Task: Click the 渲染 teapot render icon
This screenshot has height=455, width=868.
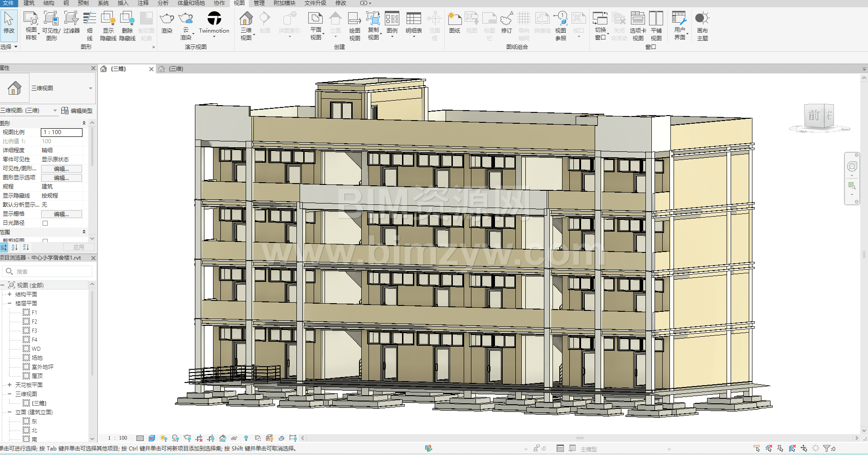Action: tap(167, 19)
